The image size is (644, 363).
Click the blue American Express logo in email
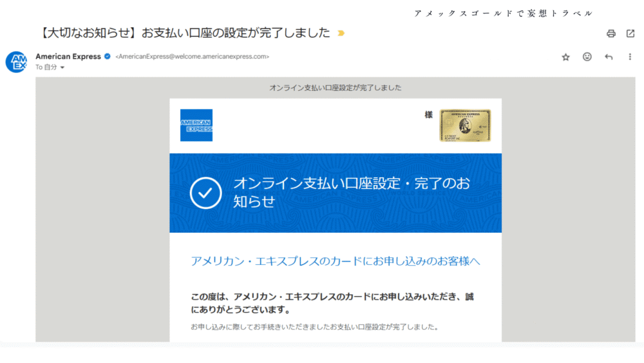(196, 125)
